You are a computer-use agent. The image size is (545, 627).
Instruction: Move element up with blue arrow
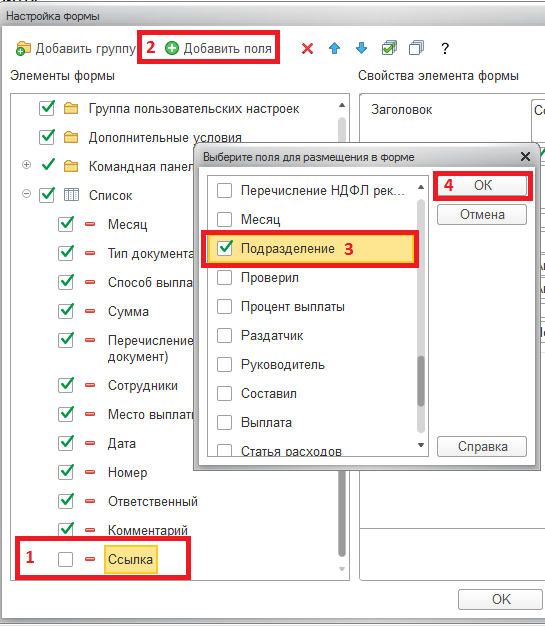pyautogui.click(x=334, y=48)
